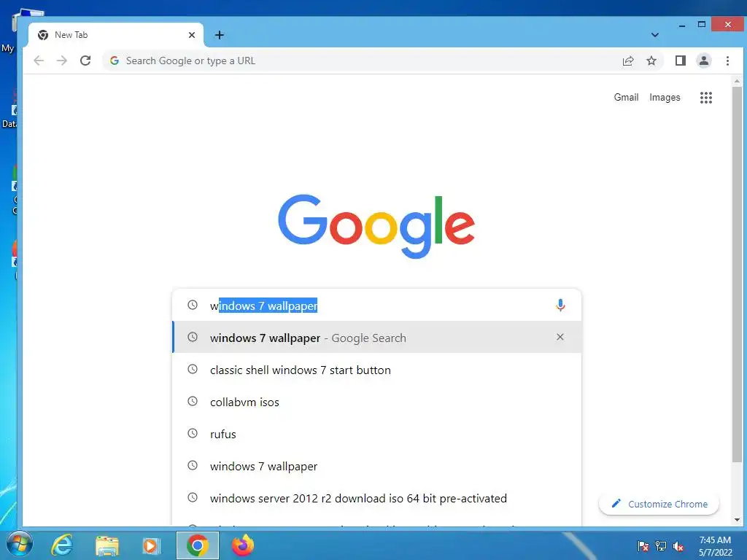Click the clock icon beside 'collabvm isos'
747x560 pixels.
coord(193,401)
